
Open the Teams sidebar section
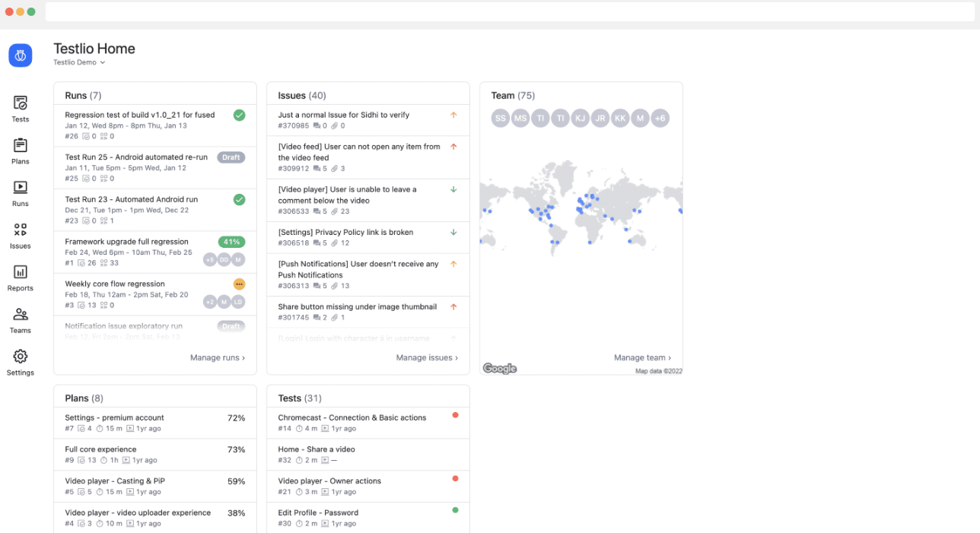coord(21,320)
